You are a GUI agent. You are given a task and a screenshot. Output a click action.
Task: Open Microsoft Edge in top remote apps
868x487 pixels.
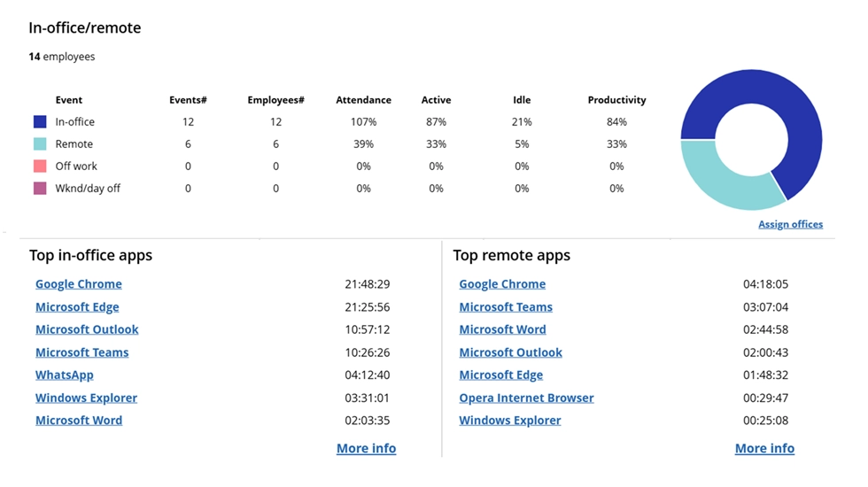pos(500,375)
